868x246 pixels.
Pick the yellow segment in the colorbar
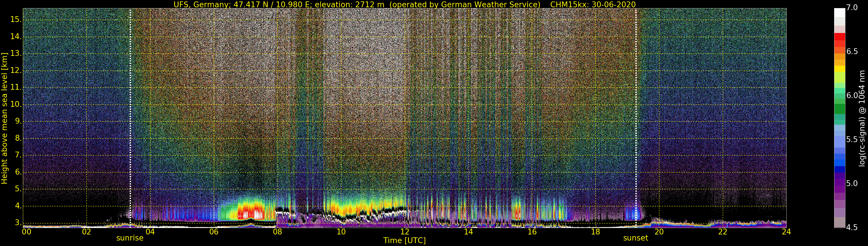(x=839, y=69)
